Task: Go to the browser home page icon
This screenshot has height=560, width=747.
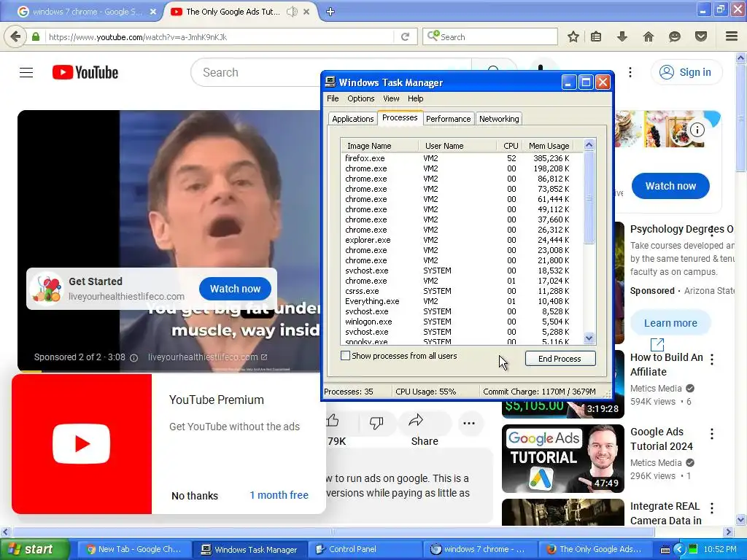Action: (x=649, y=36)
